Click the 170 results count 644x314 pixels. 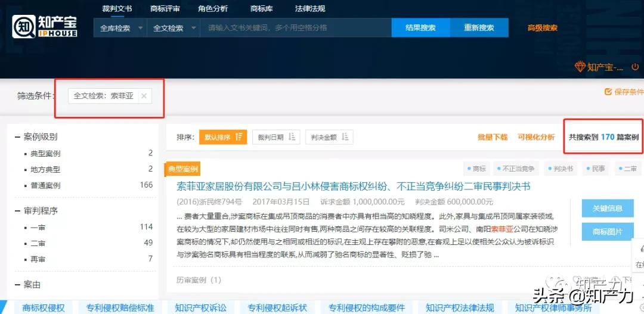(607, 137)
